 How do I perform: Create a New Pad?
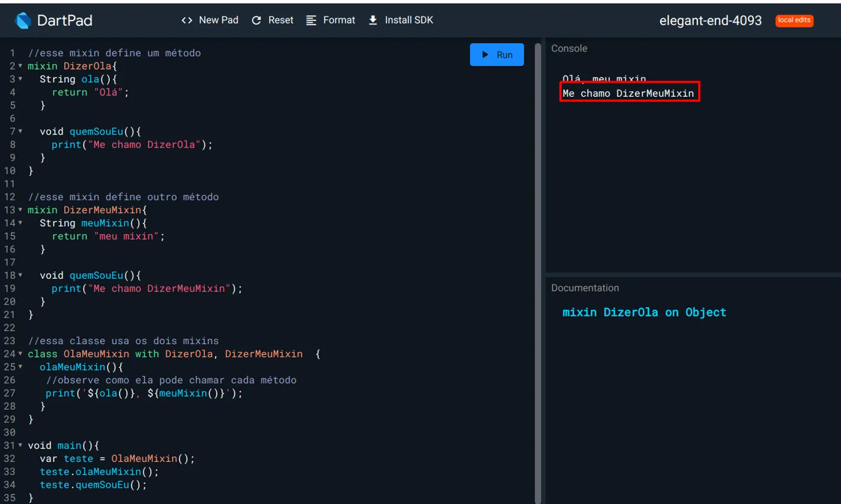coord(210,20)
